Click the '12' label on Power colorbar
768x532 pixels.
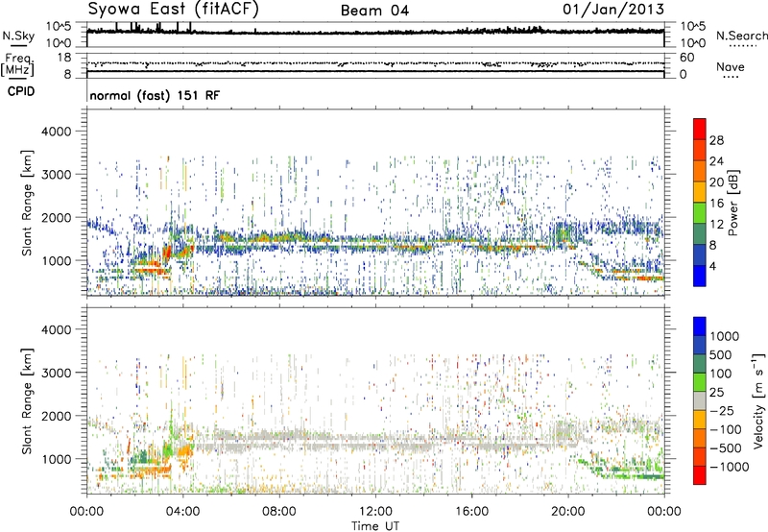pos(716,225)
